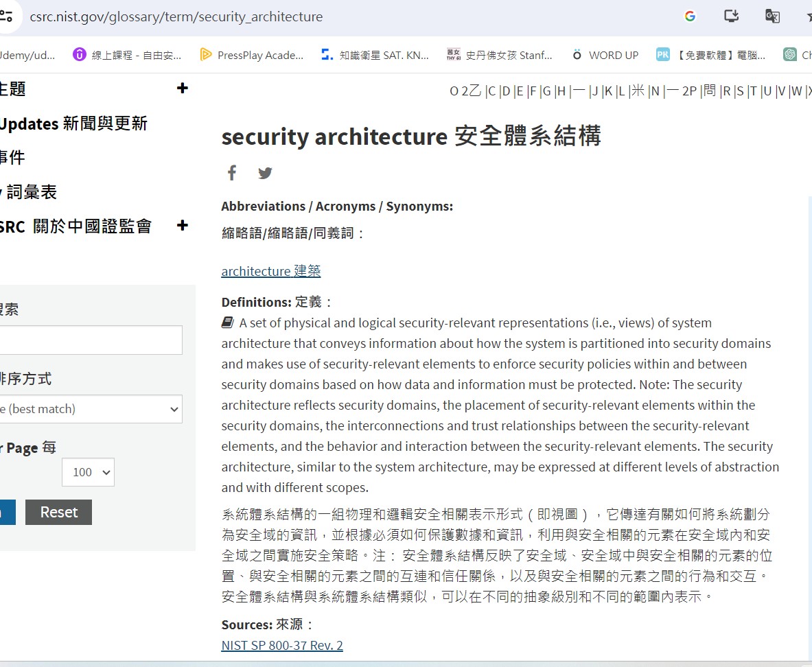Screen dimensions: 812x667
Task: Open the 詞彙表 glossary menu item
Action: click(31, 192)
